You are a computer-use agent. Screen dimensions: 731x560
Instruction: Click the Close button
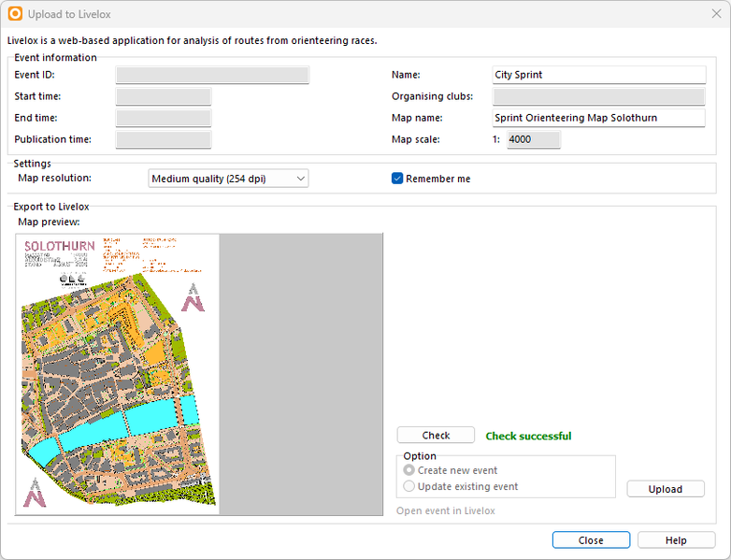591,540
